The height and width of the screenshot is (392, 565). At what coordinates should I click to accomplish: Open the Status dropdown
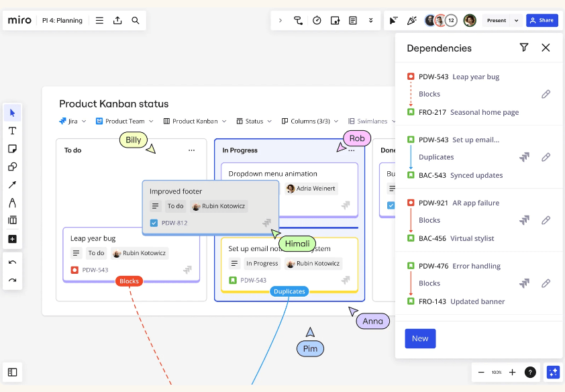pyautogui.click(x=254, y=121)
